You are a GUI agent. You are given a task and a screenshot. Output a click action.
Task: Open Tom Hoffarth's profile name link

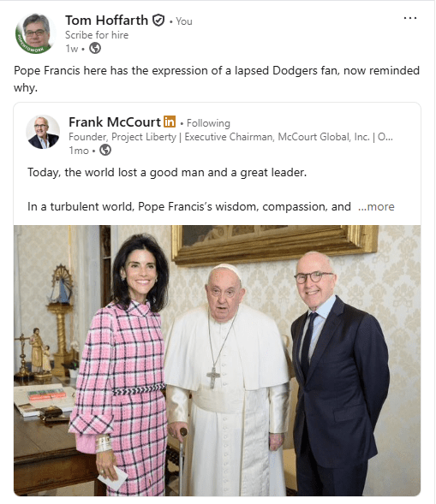coord(106,21)
